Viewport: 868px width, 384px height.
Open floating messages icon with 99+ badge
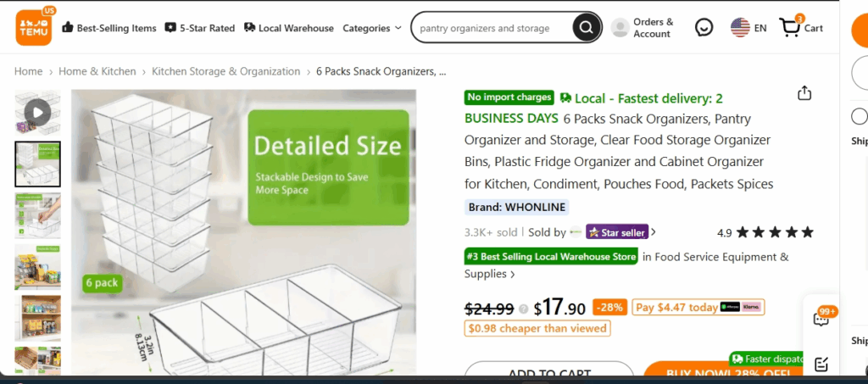pos(821,318)
